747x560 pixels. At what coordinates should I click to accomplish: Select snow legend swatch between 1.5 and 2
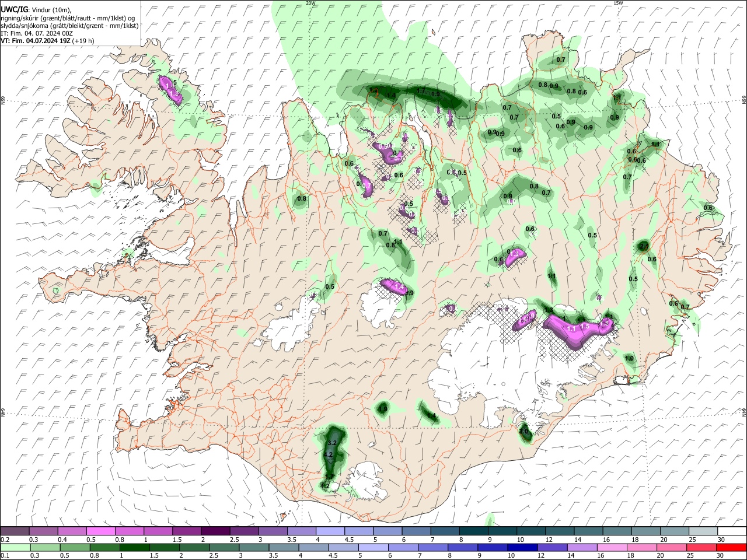(x=186, y=531)
